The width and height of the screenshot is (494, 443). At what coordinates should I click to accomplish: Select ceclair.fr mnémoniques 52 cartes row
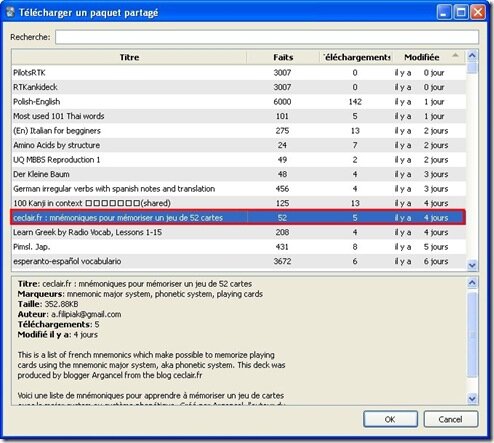[x=239, y=218]
